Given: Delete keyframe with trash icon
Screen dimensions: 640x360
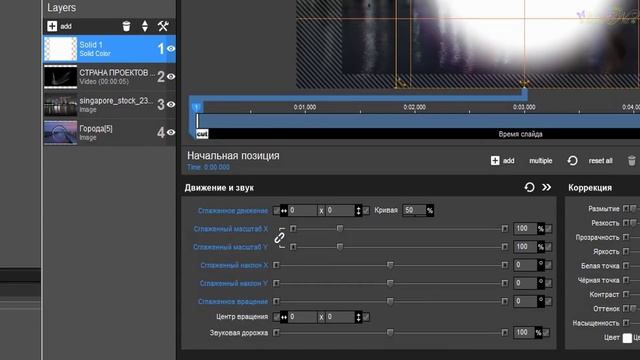Looking at the screenshot, I should 632,160.
